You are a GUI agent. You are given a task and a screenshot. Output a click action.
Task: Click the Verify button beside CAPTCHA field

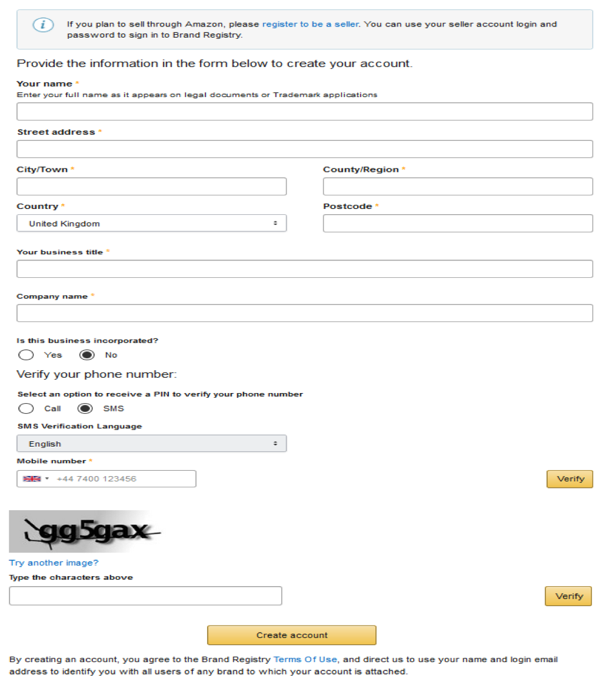pos(568,596)
